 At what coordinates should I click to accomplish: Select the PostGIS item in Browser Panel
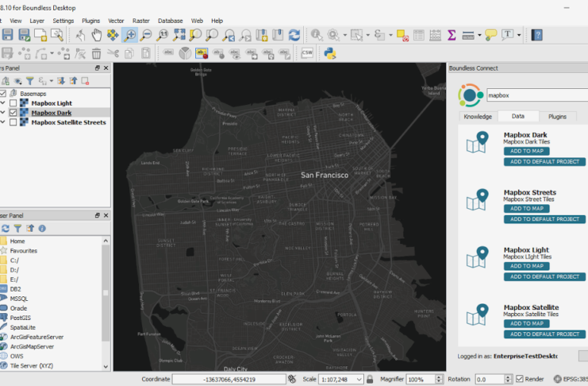[x=21, y=318]
